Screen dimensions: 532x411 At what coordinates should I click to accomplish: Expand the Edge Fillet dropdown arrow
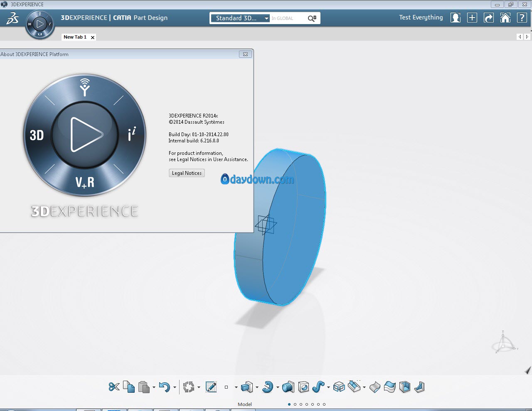point(364,387)
